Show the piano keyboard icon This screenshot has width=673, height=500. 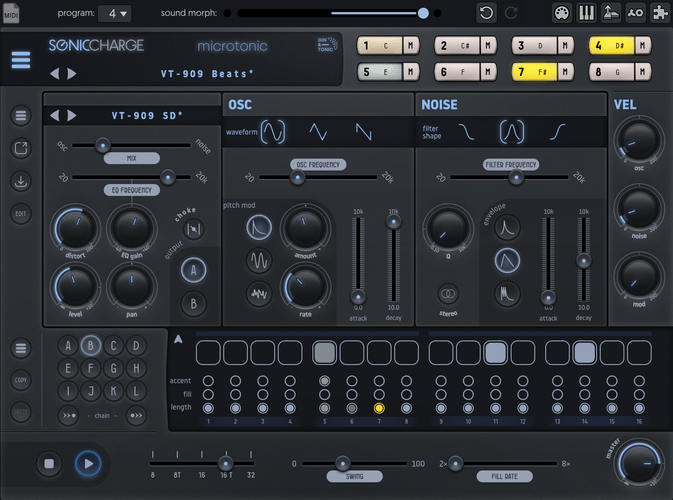586,13
